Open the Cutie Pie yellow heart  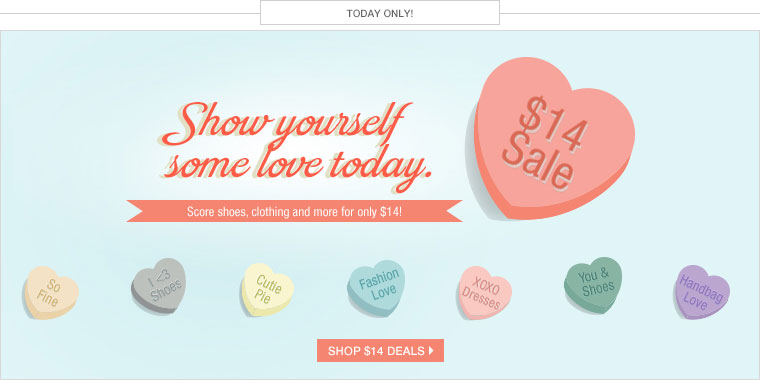click(x=268, y=289)
